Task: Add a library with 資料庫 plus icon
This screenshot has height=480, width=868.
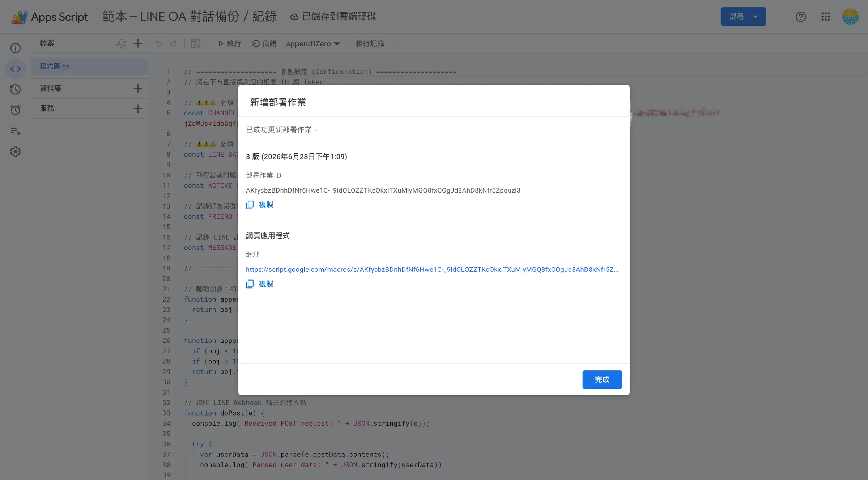Action: tap(138, 88)
